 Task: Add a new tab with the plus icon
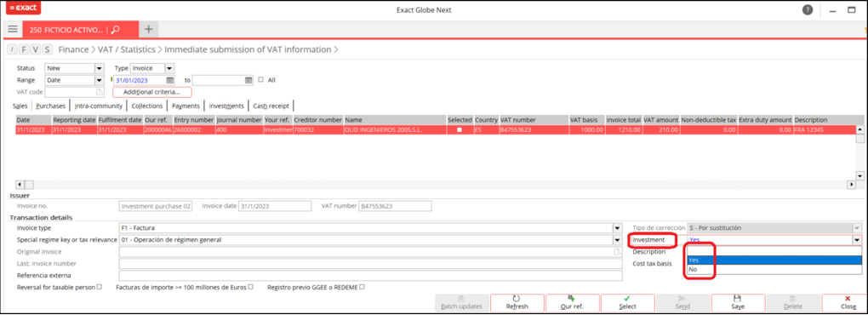(x=148, y=29)
